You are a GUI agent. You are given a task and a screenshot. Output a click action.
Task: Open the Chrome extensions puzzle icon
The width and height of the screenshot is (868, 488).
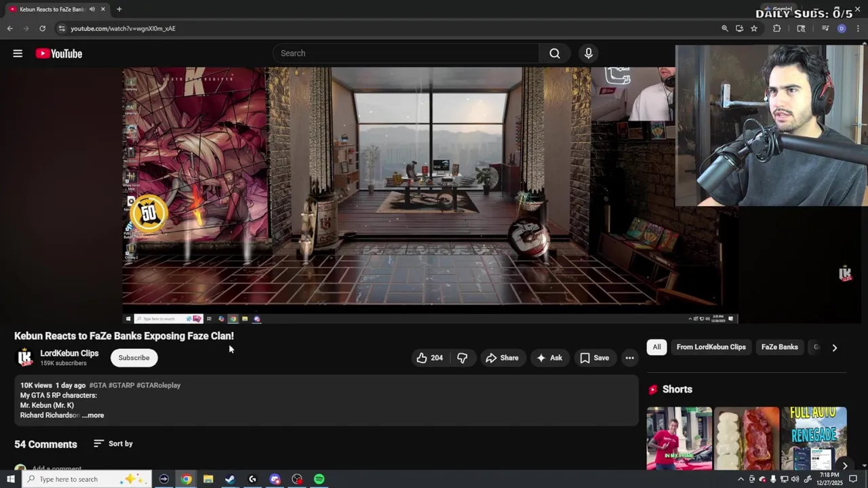pos(776,28)
